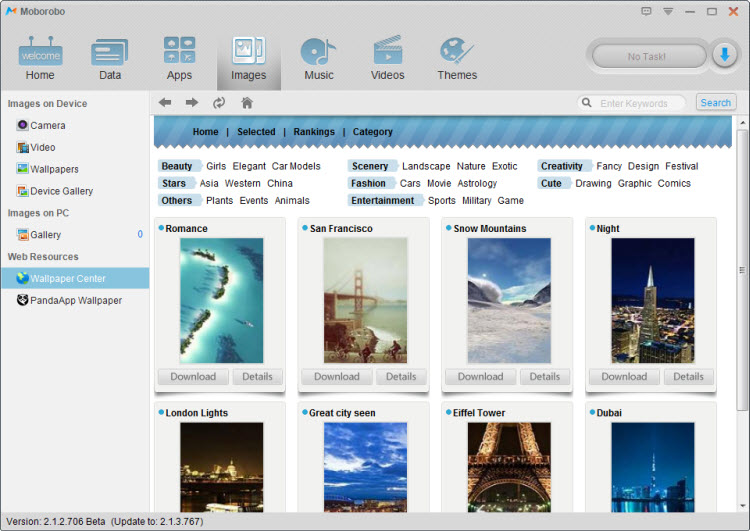The width and height of the screenshot is (750, 531).
Task: Open the San Francisco bridge thumbnail
Action: point(365,300)
